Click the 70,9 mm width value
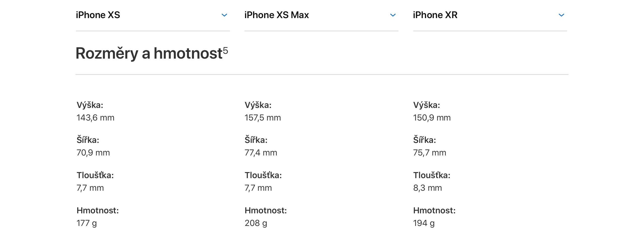The image size is (644, 238). [93, 153]
